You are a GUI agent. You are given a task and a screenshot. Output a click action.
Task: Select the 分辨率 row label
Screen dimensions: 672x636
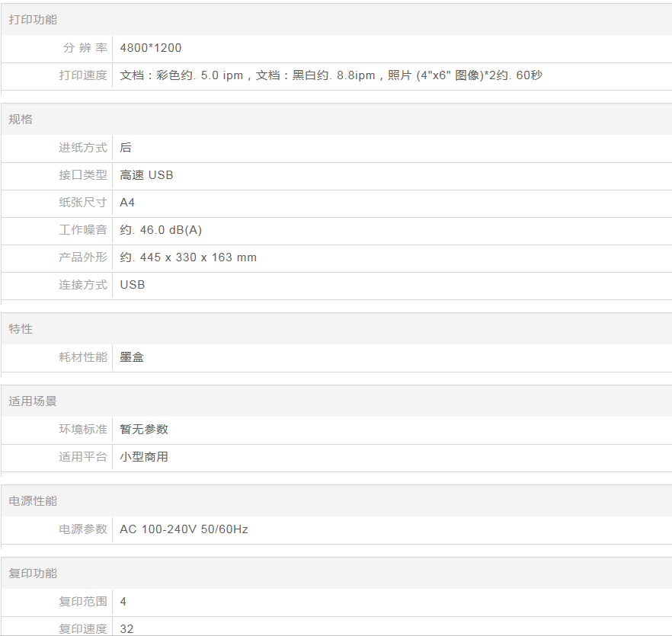click(85, 48)
